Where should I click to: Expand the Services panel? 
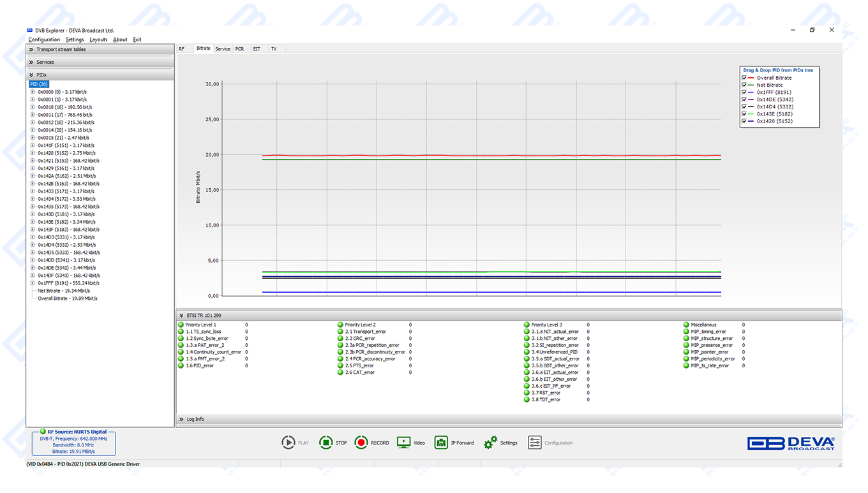31,62
